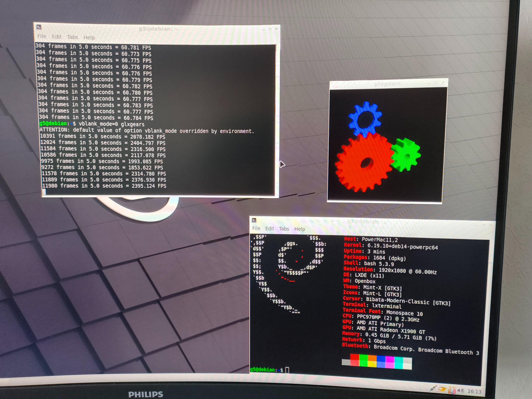Screen dimensions: 532x399
Task: Click the yellow bird tray icon
Action: coord(442,389)
